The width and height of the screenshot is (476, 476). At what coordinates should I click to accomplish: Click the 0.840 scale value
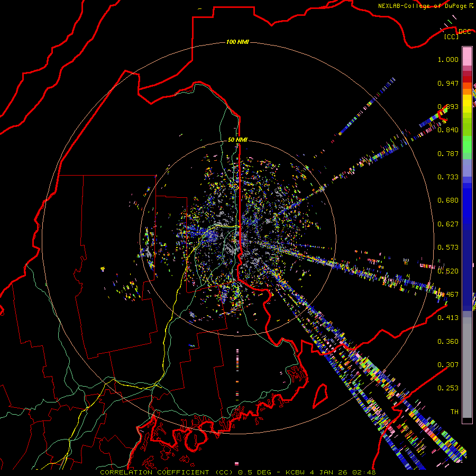(x=448, y=130)
